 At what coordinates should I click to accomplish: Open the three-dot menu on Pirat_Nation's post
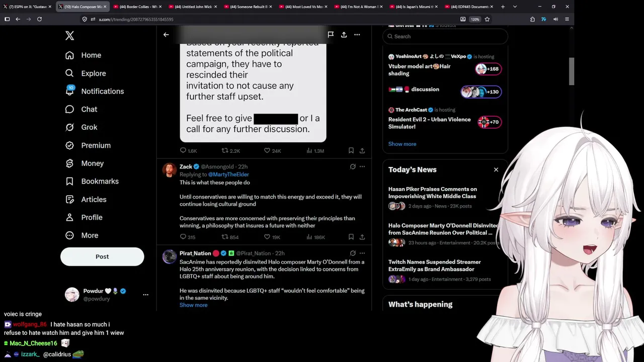click(x=362, y=253)
